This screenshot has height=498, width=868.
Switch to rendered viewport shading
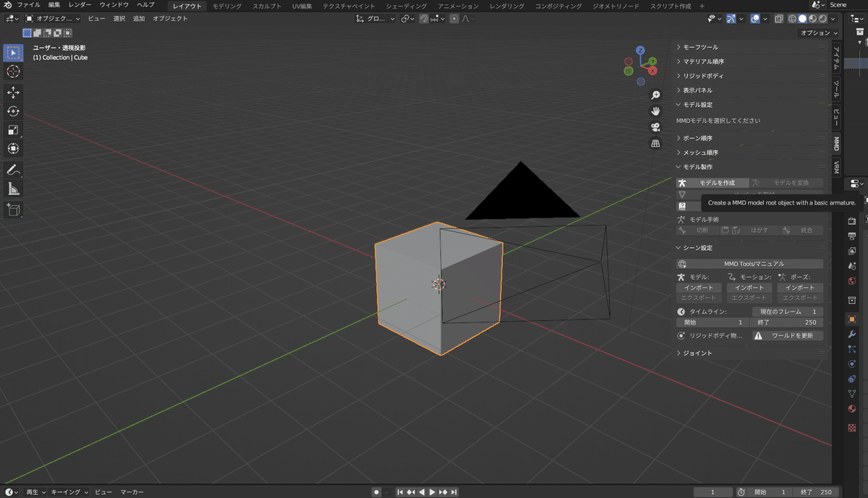[822, 19]
